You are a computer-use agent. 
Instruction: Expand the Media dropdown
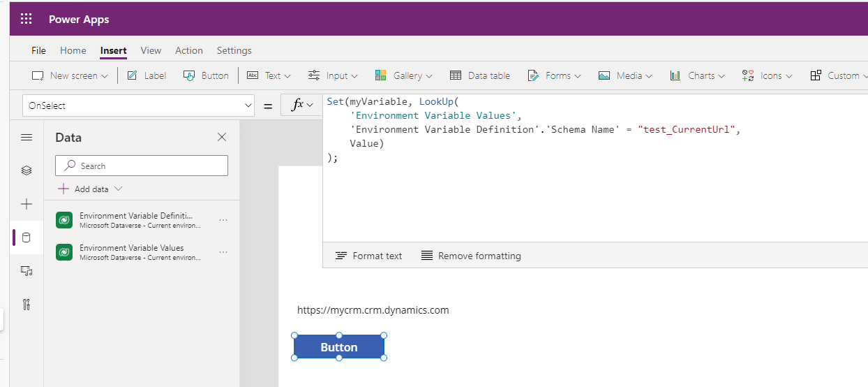[624, 75]
